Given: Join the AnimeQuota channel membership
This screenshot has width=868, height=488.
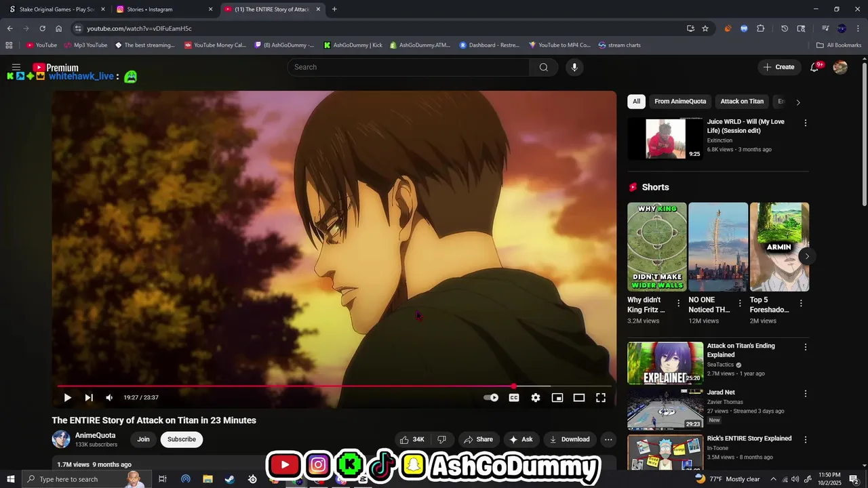Looking at the screenshot, I should (143, 439).
